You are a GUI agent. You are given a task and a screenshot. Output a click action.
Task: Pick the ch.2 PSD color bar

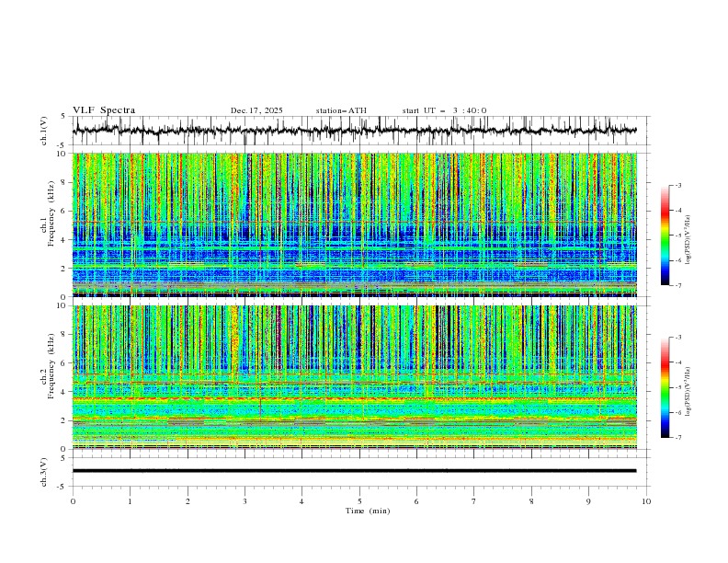coord(665,387)
